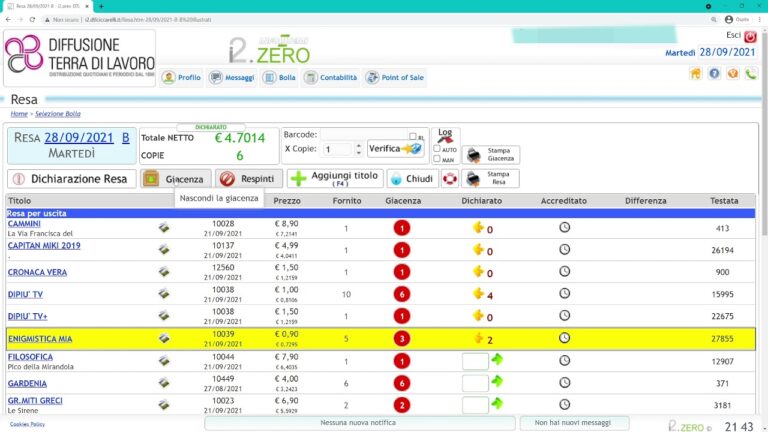Click the book icon in GARDENIA row

pyautogui.click(x=164, y=383)
